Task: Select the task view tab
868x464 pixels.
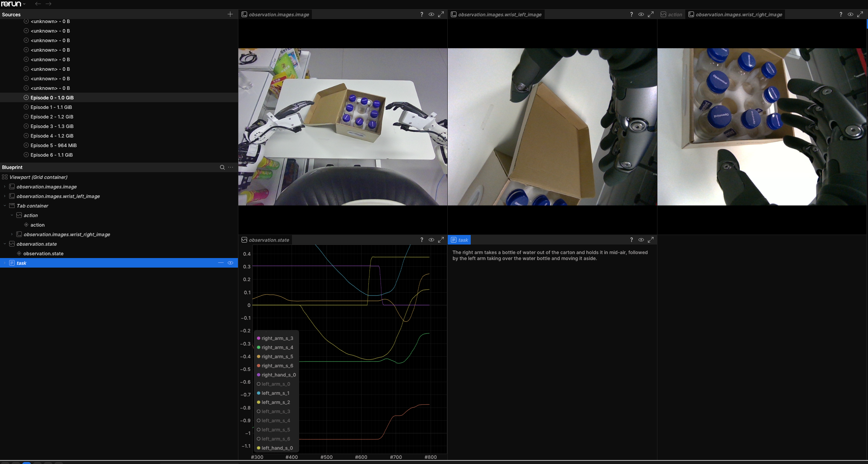Action: pos(459,240)
